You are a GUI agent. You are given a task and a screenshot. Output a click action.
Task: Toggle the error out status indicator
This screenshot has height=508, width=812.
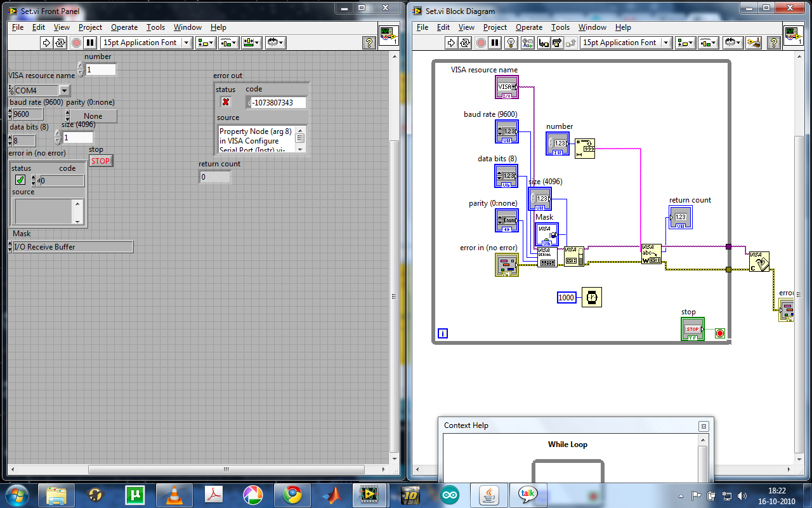(x=225, y=102)
